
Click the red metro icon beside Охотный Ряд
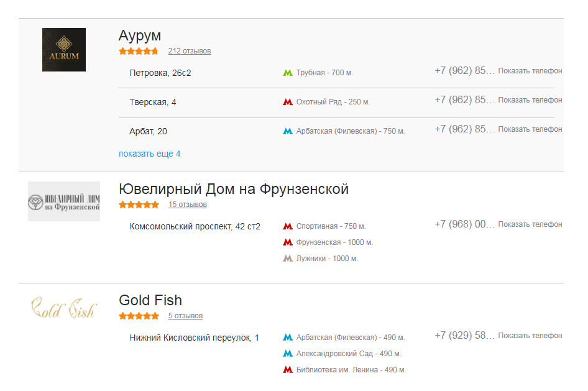click(287, 102)
